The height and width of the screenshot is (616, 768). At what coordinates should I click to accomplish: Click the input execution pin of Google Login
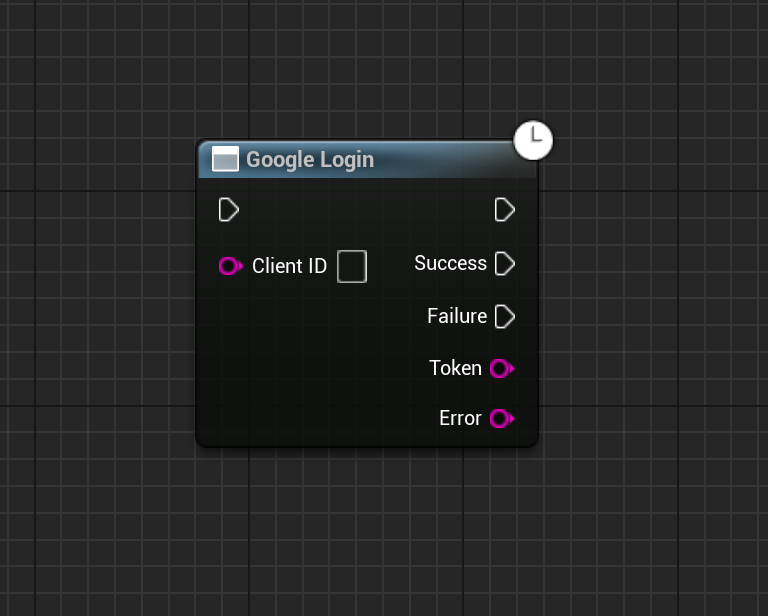pyautogui.click(x=229, y=210)
